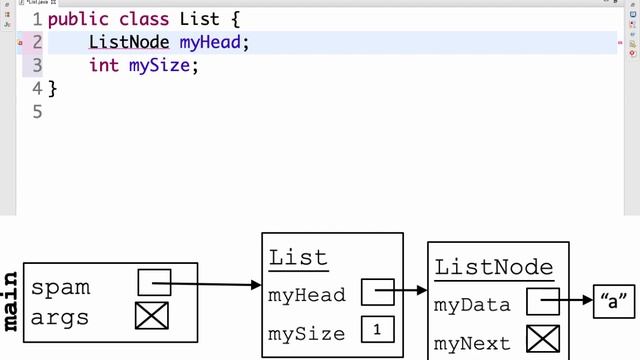The image size is (640, 360).
Task: Click the 'mySize' label in the List diagram box
Action: click(x=307, y=334)
